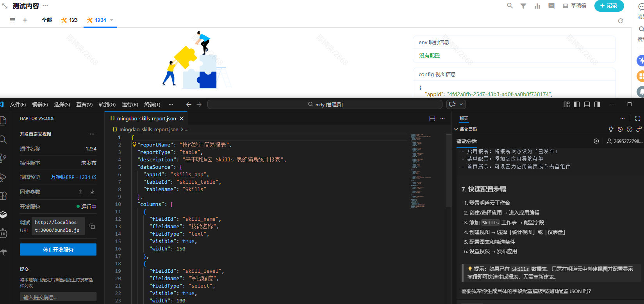The width and height of the screenshot is (644, 304).
Task: Copy the debug URL with the copy icon
Action: tap(92, 226)
